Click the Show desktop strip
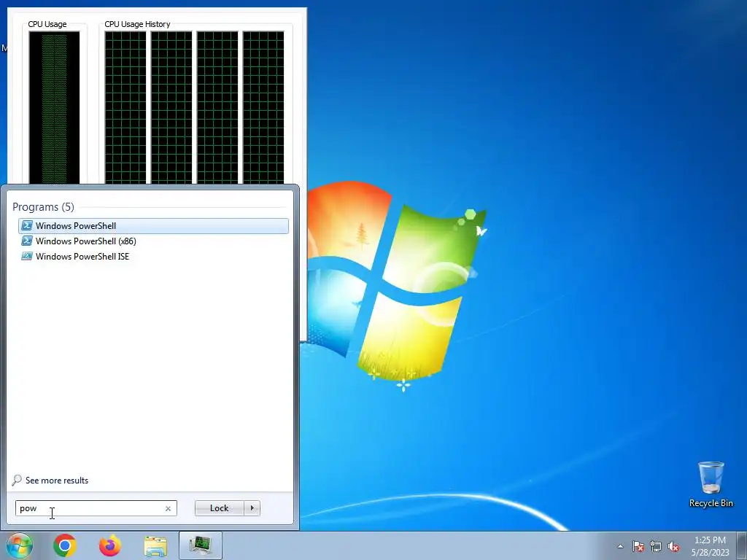Screen dimensions: 747x560 point(742,545)
